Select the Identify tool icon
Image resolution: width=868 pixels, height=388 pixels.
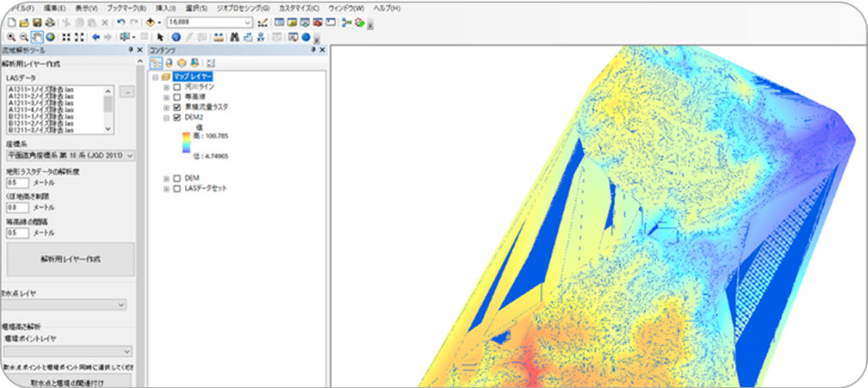click(x=176, y=36)
